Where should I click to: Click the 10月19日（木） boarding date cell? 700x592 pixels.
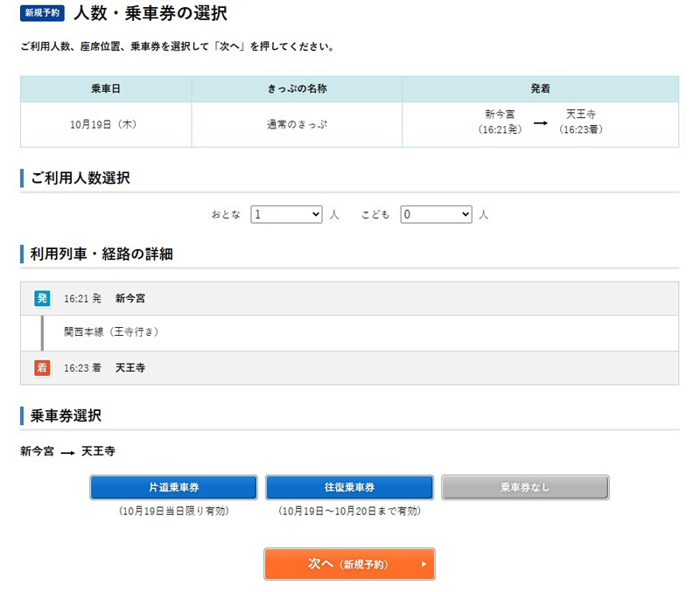click(x=106, y=124)
